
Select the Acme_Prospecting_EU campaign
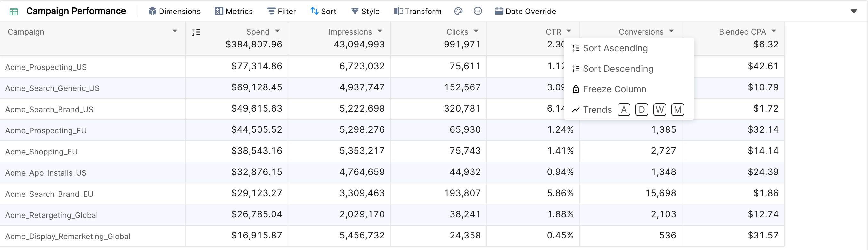(x=46, y=130)
